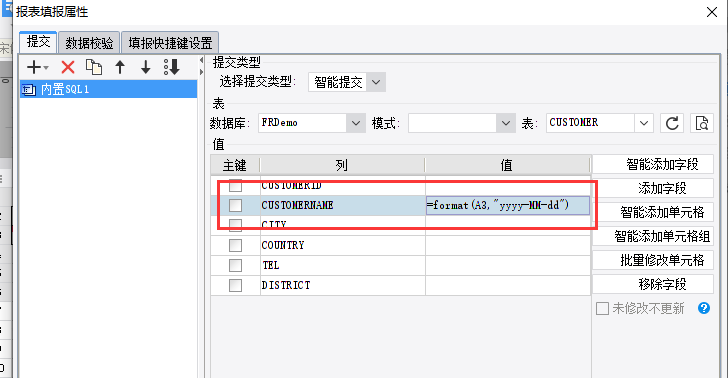728x378 pixels.
Task: Click the COUNTRY column cell
Action: pyautogui.click(x=343, y=245)
